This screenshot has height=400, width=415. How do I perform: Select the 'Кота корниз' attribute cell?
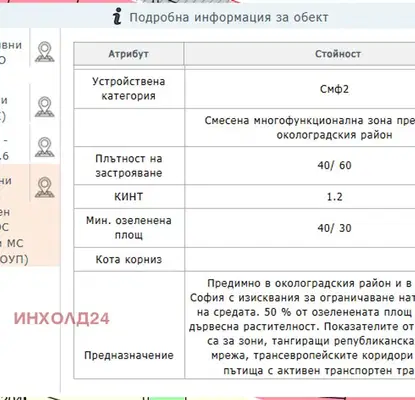point(129,259)
